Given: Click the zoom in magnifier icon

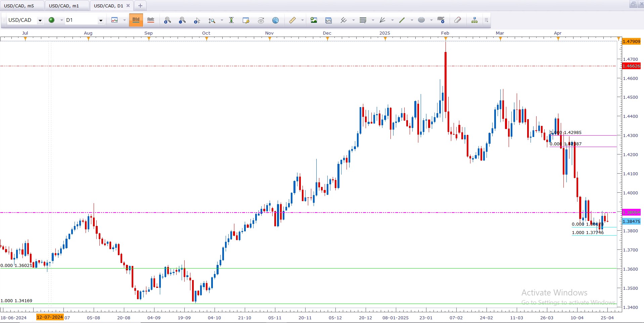Looking at the screenshot, I should coord(167,20).
